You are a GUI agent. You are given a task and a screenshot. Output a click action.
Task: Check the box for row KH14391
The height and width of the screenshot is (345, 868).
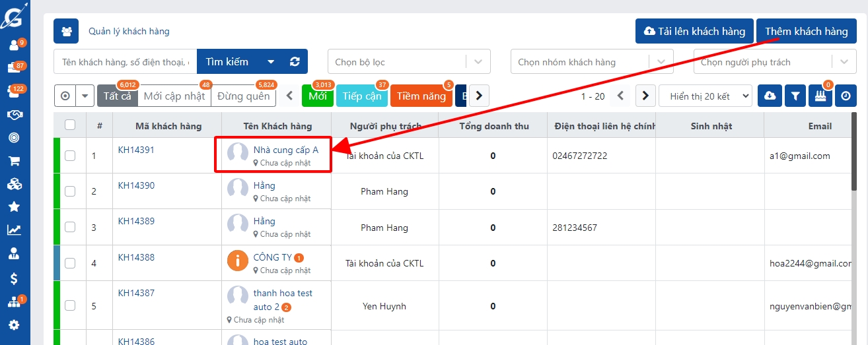70,156
